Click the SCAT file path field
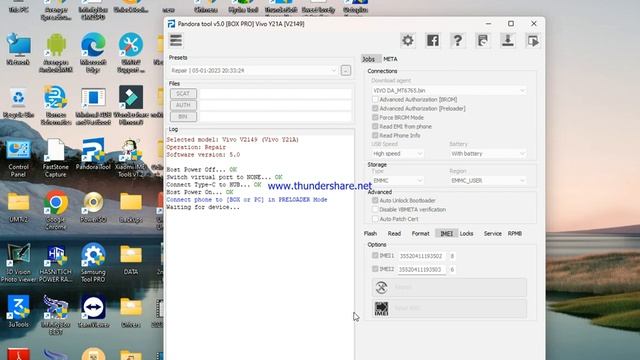The width and height of the screenshot is (640, 360). click(x=276, y=93)
